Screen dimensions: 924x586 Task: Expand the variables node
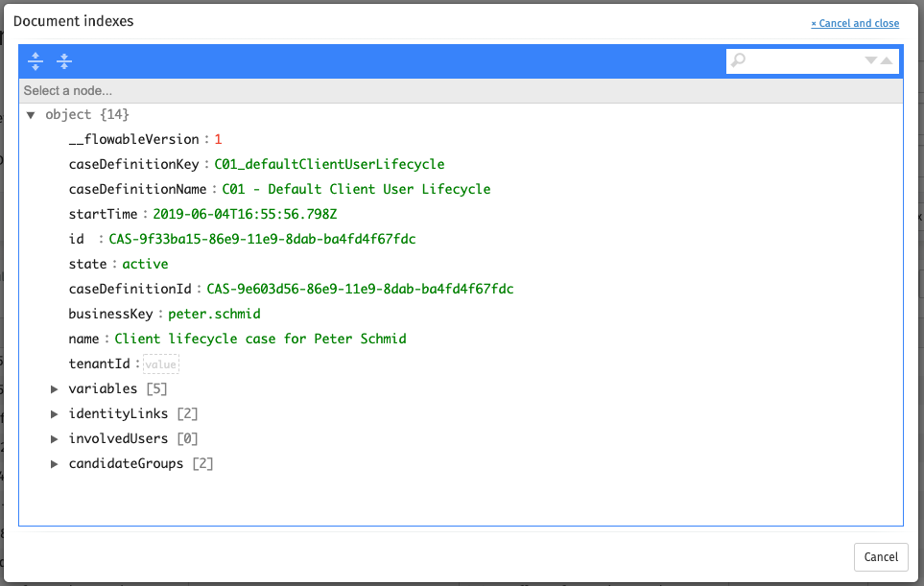pyautogui.click(x=55, y=388)
